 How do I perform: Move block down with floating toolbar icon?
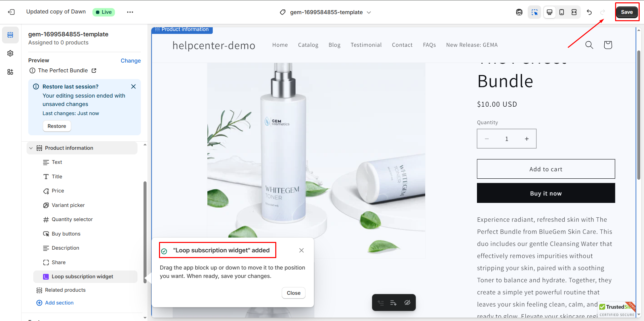click(x=393, y=303)
